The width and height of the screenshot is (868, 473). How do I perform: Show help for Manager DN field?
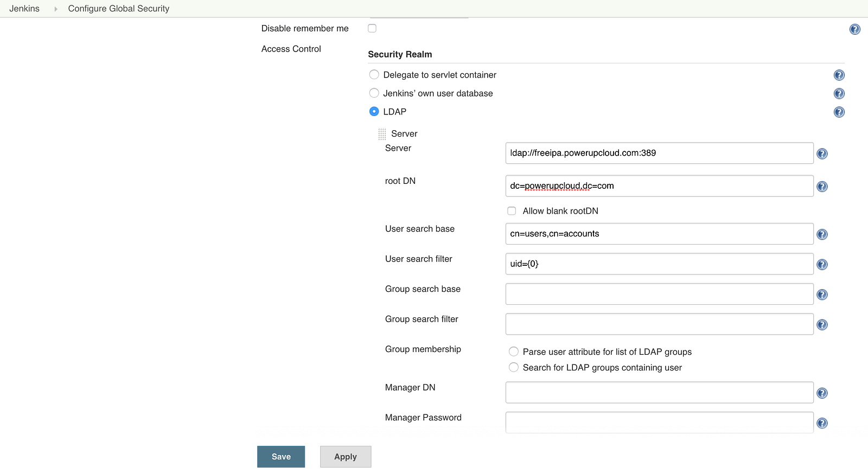point(822,393)
